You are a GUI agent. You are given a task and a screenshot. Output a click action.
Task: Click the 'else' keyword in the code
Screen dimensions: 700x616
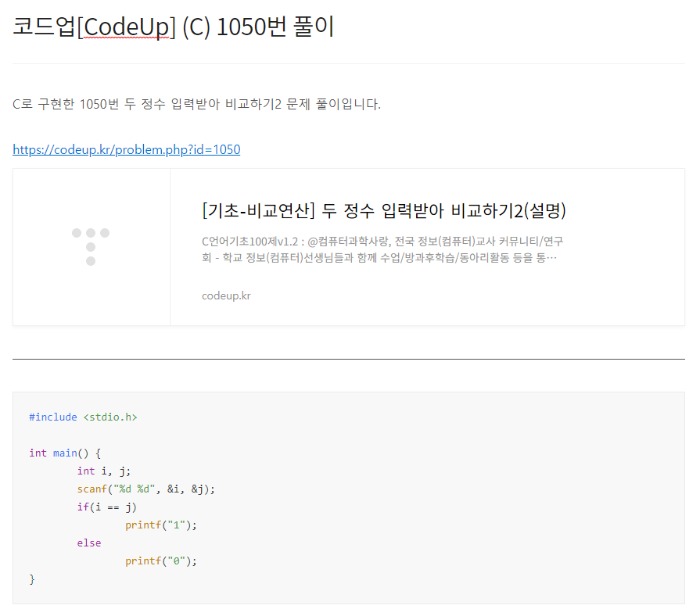pos(89,543)
